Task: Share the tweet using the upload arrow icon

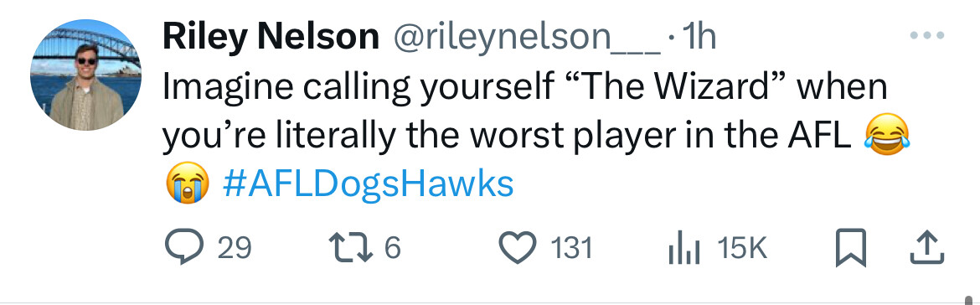Action: [x=926, y=247]
